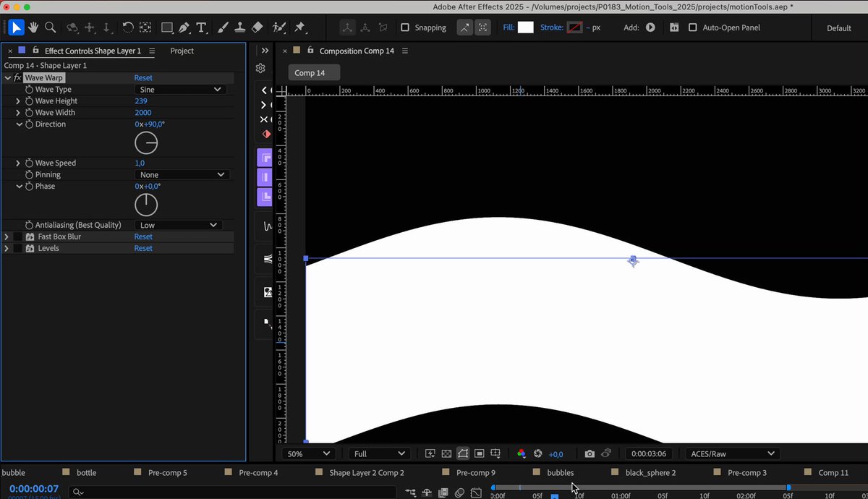The width and height of the screenshot is (868, 499).
Task: Open the black_sphere 2 timeline tab
Action: point(650,472)
